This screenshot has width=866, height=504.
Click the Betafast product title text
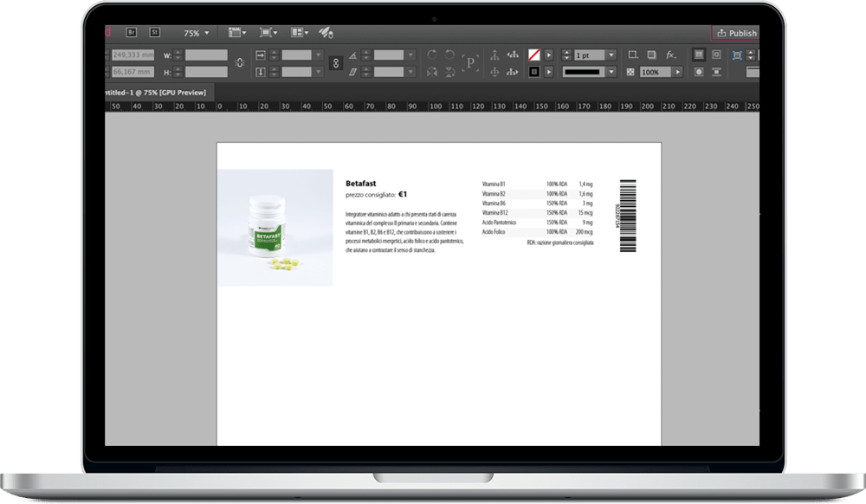coord(360,184)
